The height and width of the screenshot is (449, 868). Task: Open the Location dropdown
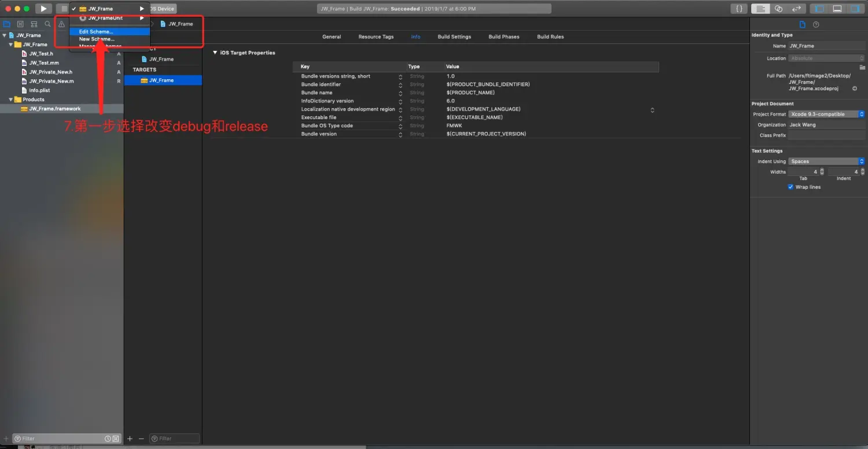pyautogui.click(x=826, y=58)
